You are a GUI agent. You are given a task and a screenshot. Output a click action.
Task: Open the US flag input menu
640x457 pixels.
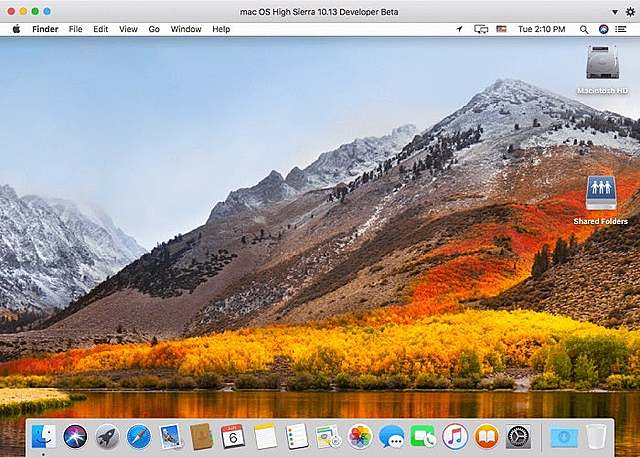tap(501, 29)
